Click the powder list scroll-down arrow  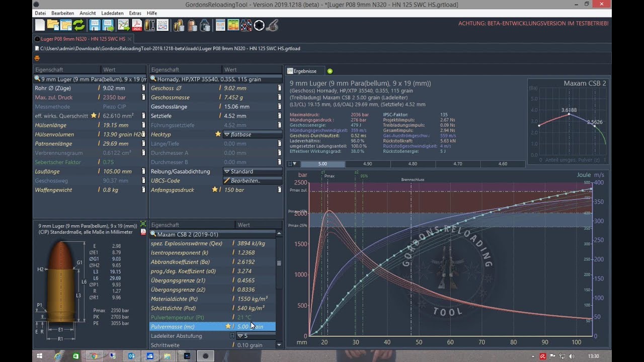[279, 344]
